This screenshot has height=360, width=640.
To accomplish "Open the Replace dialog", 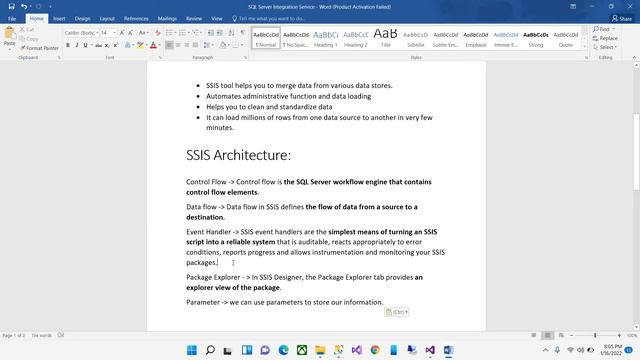I will tap(605, 38).
